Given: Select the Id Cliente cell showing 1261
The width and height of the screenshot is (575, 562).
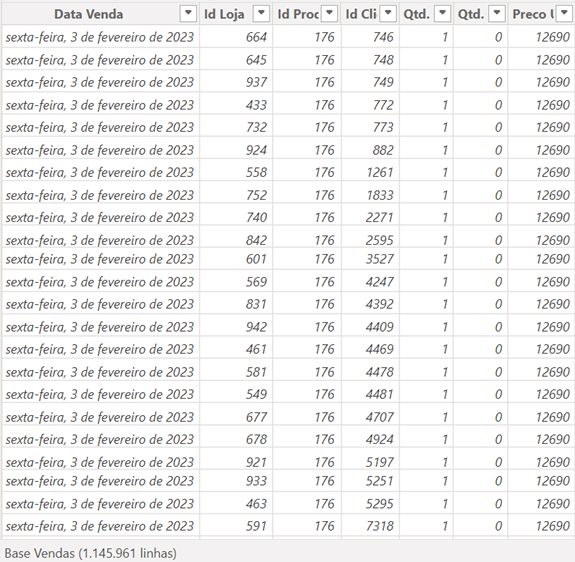Looking at the screenshot, I should point(370,172).
